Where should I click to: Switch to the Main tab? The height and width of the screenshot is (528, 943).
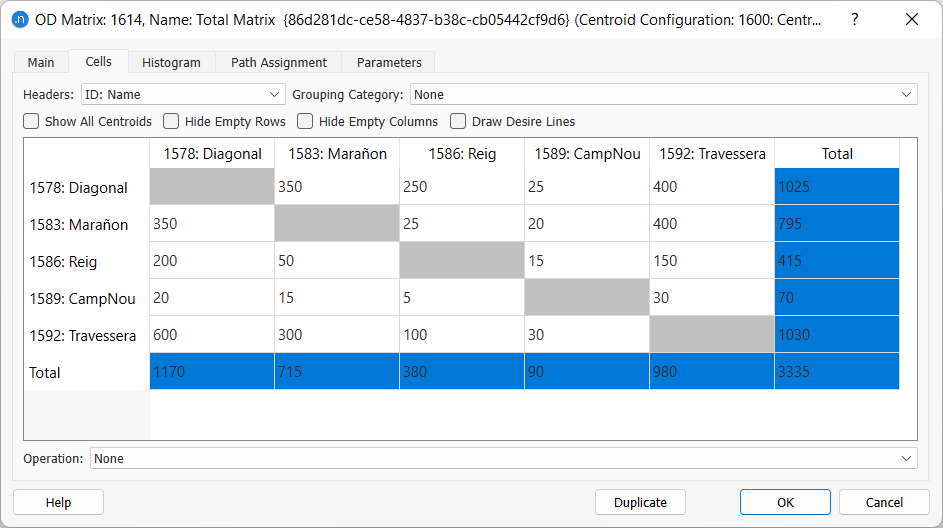pyautogui.click(x=41, y=62)
